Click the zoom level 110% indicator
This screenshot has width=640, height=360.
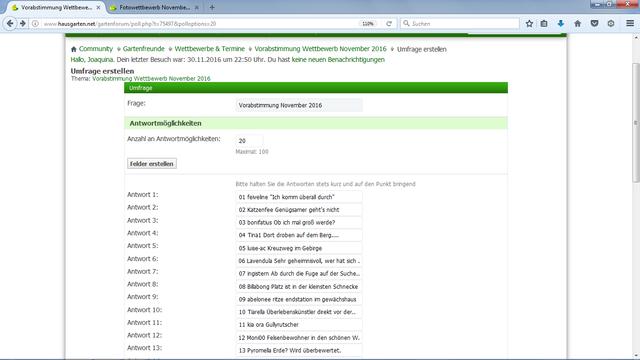point(368,24)
